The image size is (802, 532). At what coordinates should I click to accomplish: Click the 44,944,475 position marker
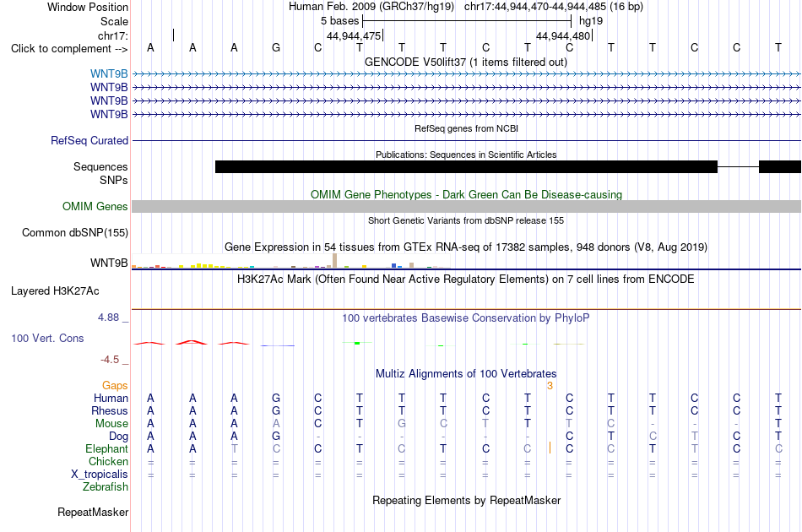coord(354,35)
